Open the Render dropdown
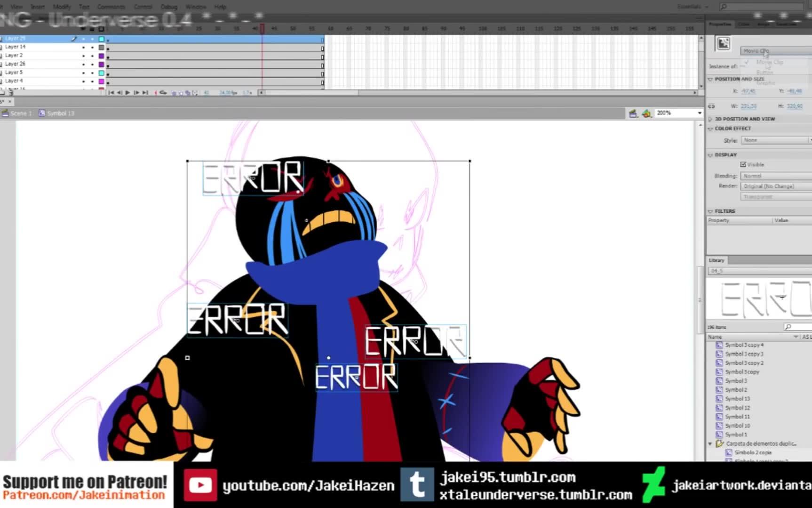 pyautogui.click(x=776, y=186)
